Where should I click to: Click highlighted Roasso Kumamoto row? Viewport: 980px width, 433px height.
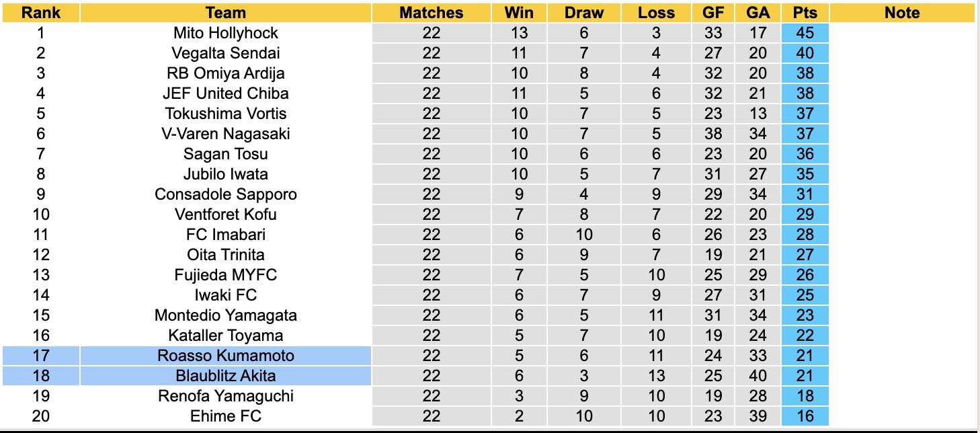coord(226,356)
